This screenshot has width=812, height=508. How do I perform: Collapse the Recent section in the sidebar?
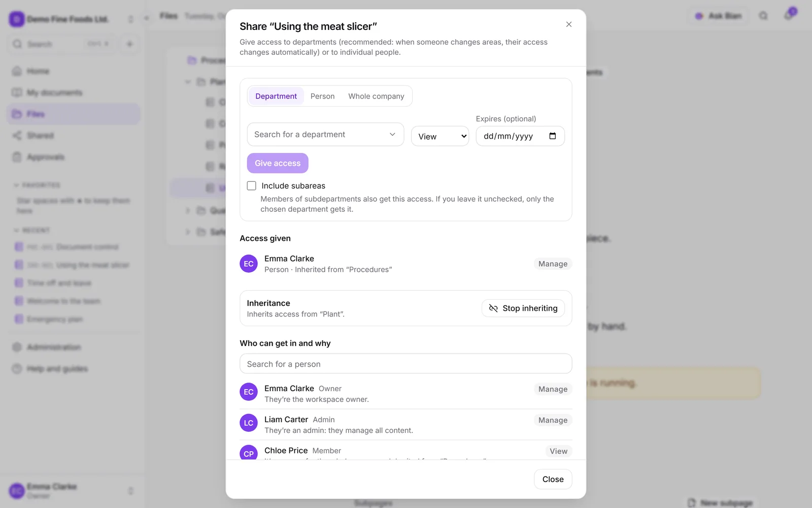click(31, 230)
